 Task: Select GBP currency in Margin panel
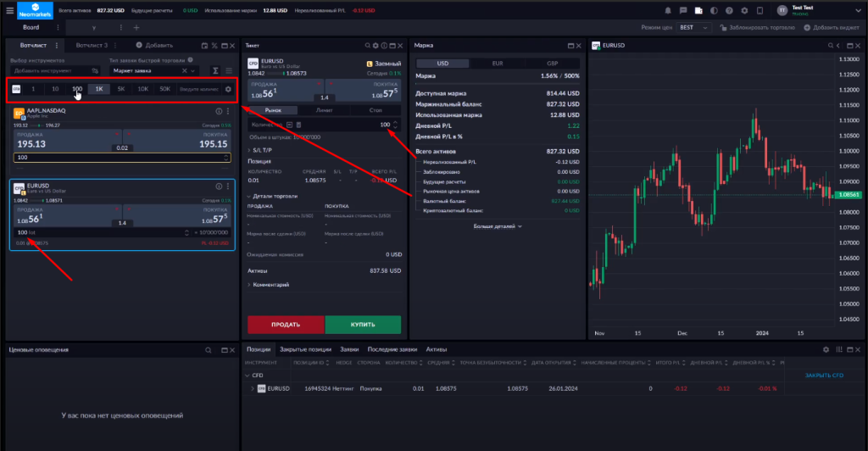553,64
